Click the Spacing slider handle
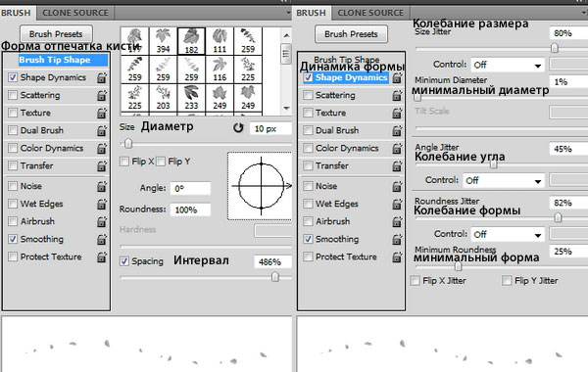Viewport: 588px width, 372px height. tap(275, 277)
